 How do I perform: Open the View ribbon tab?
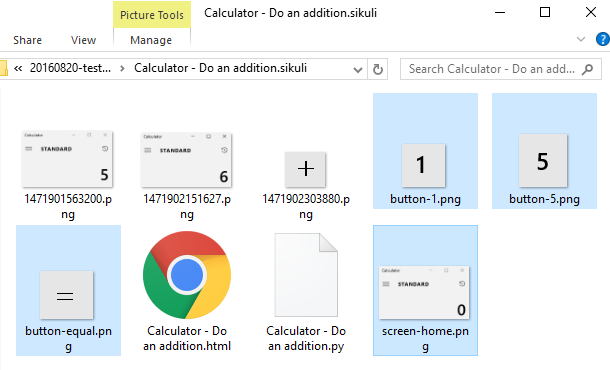tap(83, 40)
